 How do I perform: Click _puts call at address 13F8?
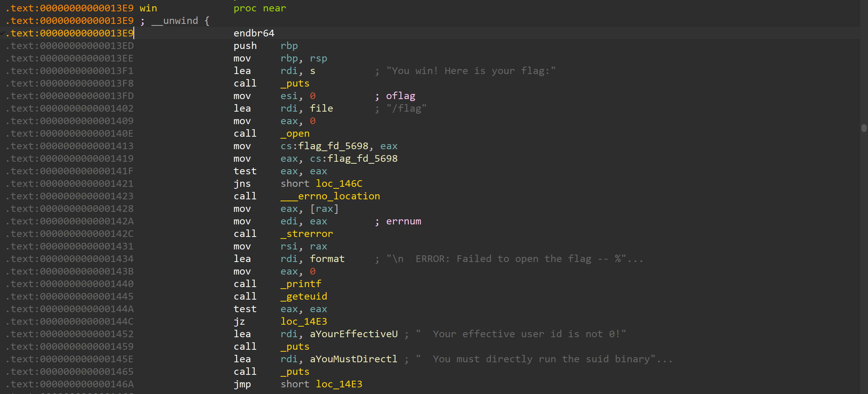click(x=295, y=83)
